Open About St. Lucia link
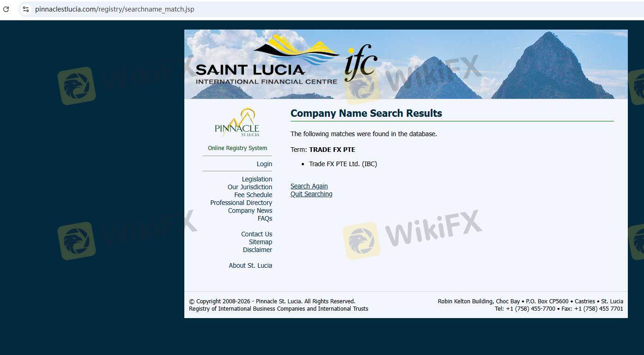Viewport: 644px width, 355px height. coord(250,265)
